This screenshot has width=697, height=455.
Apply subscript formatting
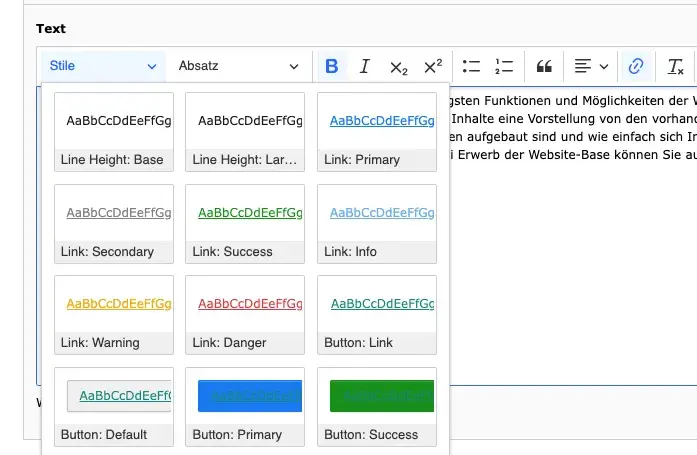pyautogui.click(x=399, y=67)
